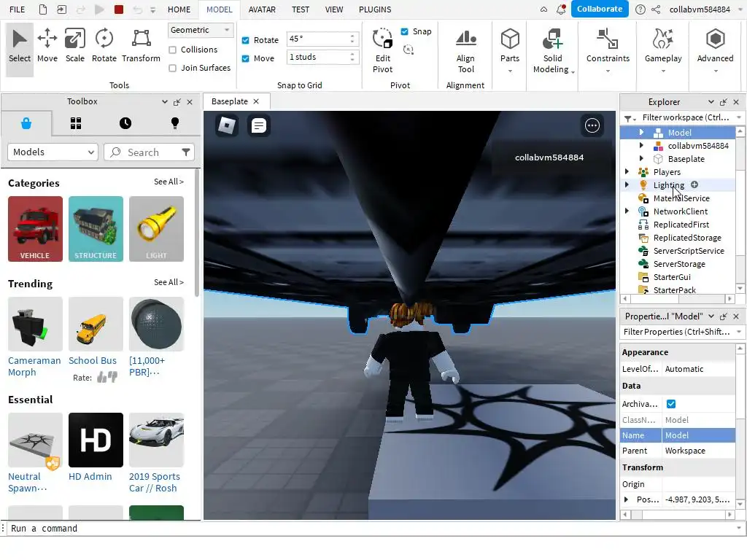747x560 pixels.
Task: Open the Cameraman Morph model link
Action: tap(34, 366)
